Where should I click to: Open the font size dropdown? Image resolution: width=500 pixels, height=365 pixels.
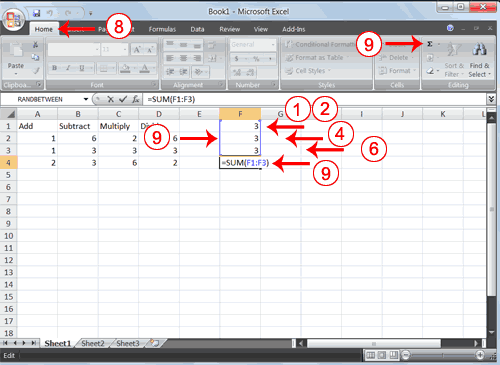(x=125, y=50)
